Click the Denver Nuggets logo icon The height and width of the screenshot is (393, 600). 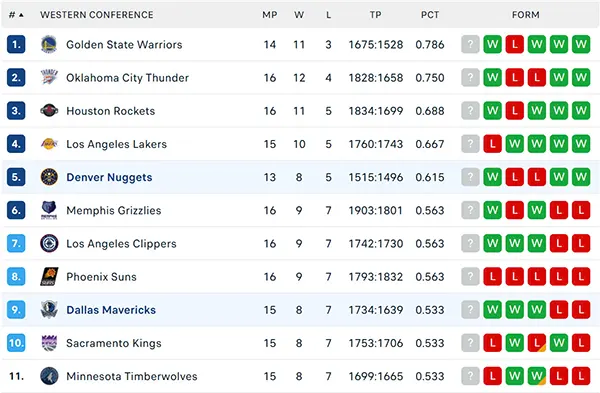(49, 177)
